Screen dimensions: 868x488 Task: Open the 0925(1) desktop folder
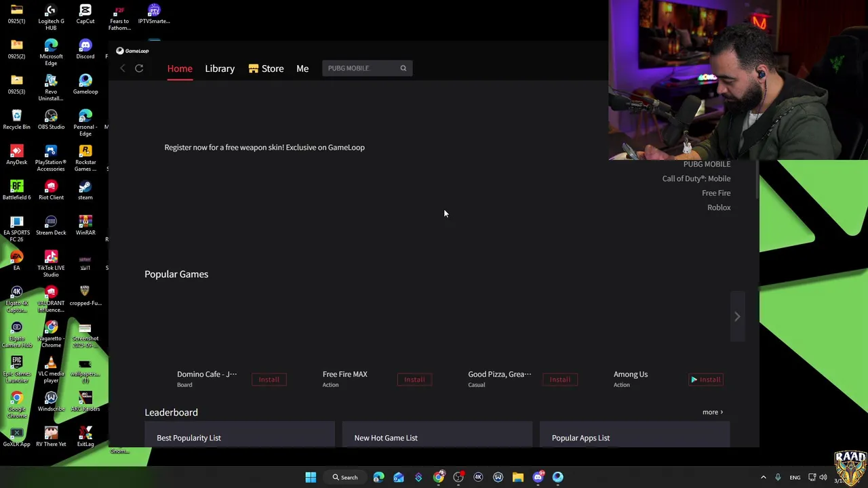point(17,14)
